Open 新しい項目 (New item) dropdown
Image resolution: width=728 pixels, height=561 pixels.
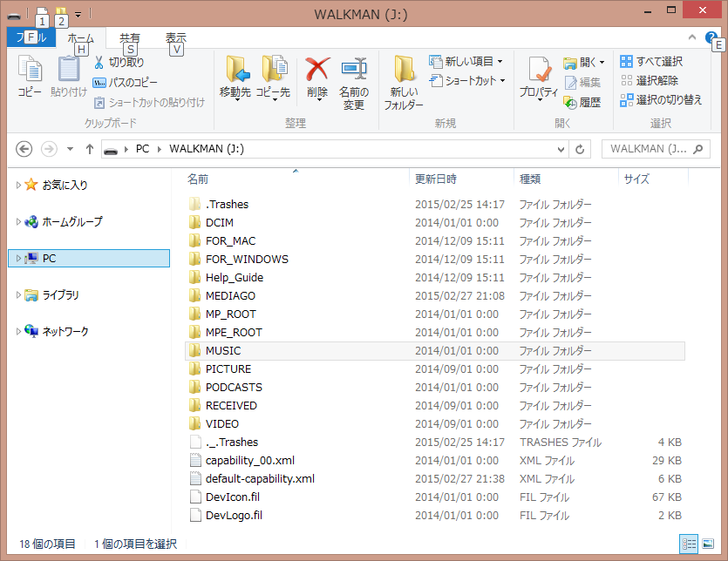point(466,61)
